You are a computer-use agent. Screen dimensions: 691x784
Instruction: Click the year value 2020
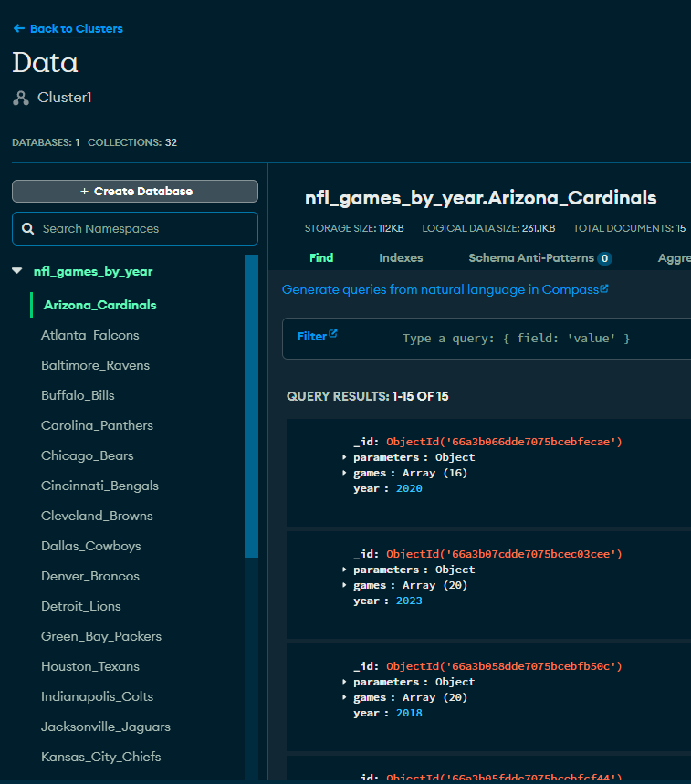coord(409,488)
